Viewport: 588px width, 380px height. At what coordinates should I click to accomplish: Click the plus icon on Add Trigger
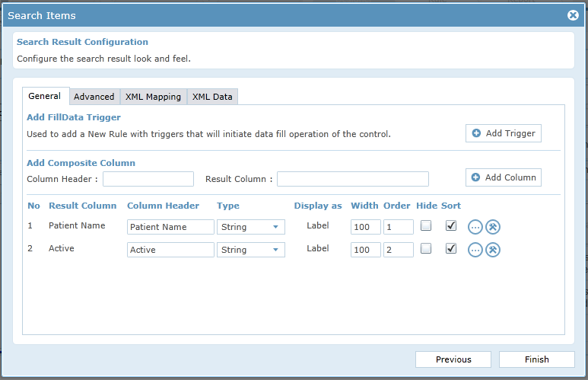tap(476, 133)
